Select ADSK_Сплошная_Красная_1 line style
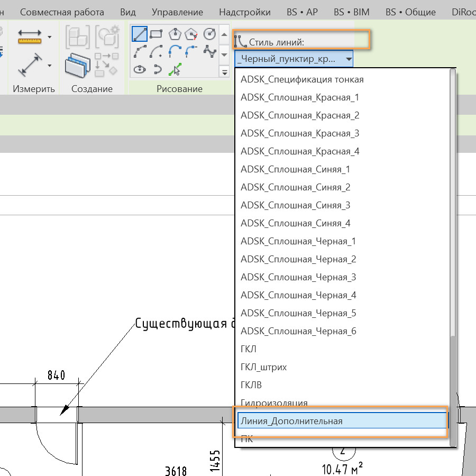476x476 pixels. coord(300,97)
